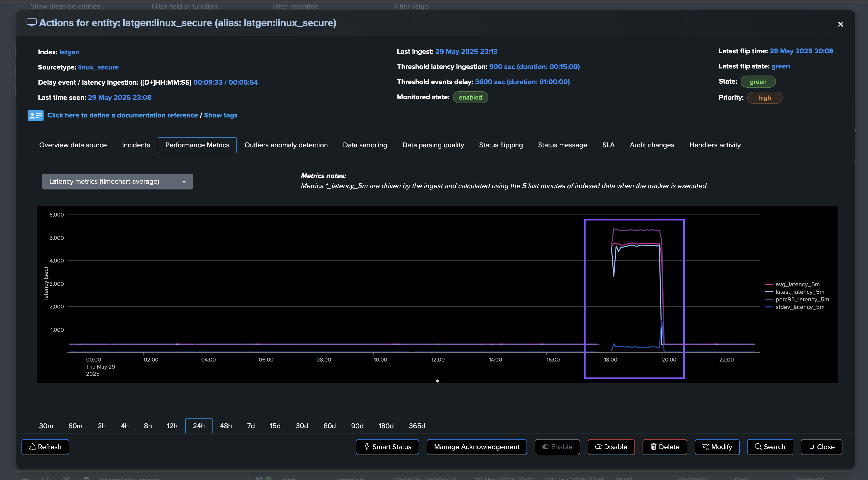Expand tags using the Show tags link
Screen dimensions: 868x480
coord(220,115)
